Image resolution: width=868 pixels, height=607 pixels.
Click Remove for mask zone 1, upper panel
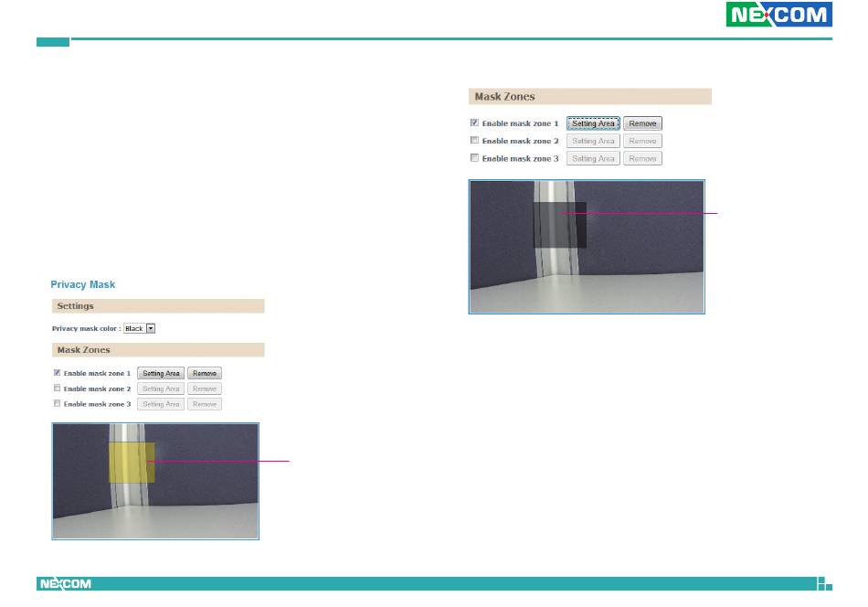tap(642, 123)
